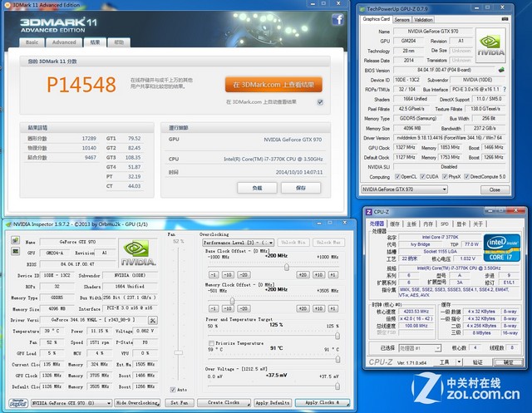Image resolution: width=532 pixels, height=413 pixels.
Task: Click the 验证 button in CPU-Z
Action: 478,362
